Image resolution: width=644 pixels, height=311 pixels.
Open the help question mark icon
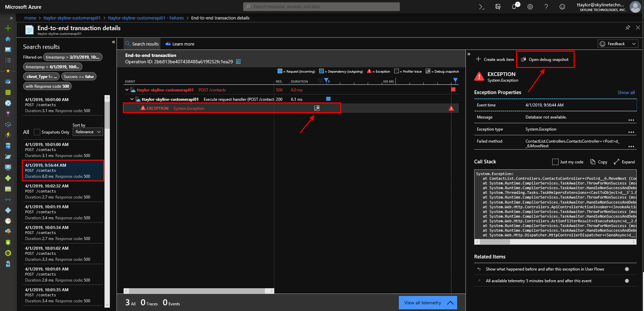(x=546, y=7)
